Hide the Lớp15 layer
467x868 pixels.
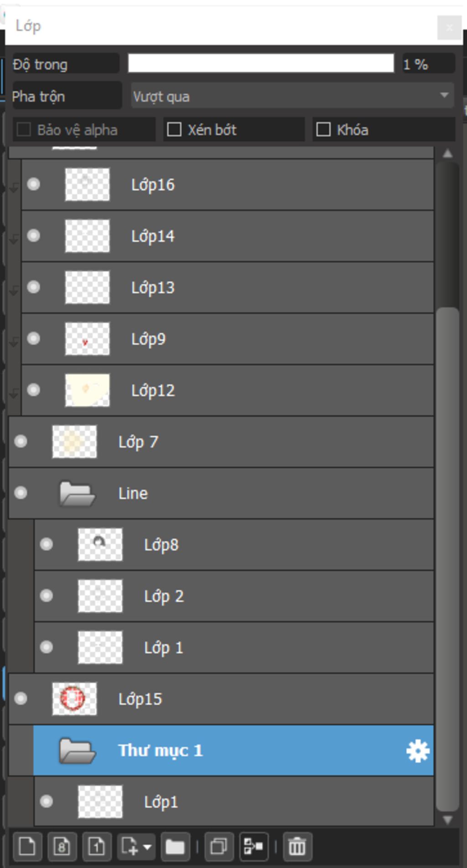(21, 698)
